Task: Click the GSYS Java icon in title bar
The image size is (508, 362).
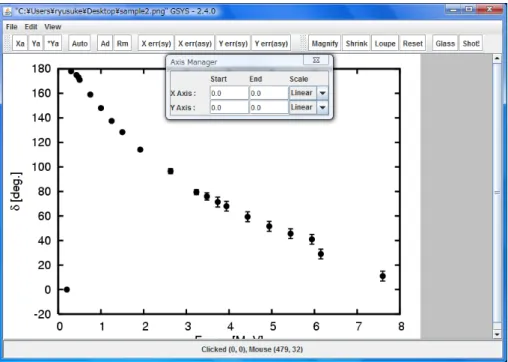Action: [x=7, y=12]
